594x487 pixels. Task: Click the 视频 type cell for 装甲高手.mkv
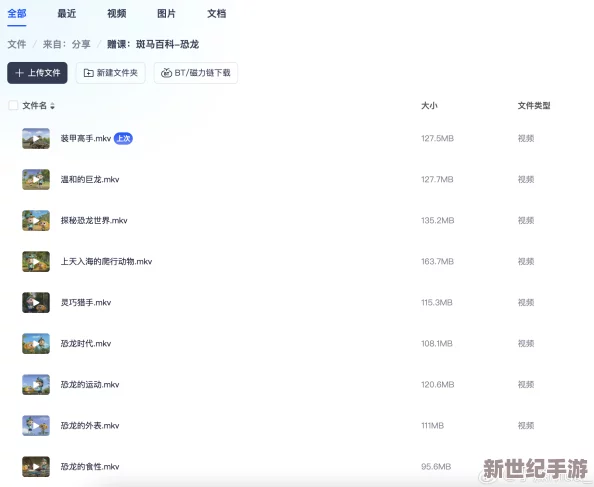pos(526,139)
